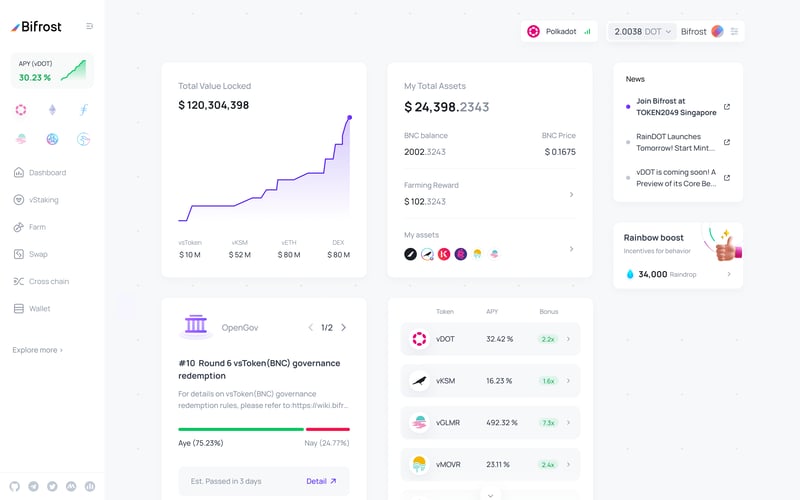Image resolution: width=800 pixels, height=500 pixels.
Task: Select the bird-outline chain icon in sidebar
Action: [84, 139]
